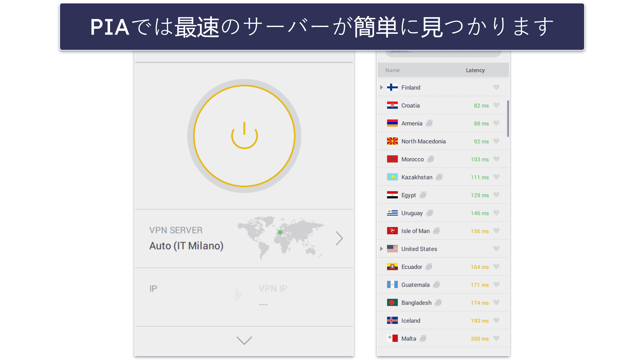The width and height of the screenshot is (644, 361).
Task: Click the 88 ms latency value
Action: pyautogui.click(x=481, y=123)
